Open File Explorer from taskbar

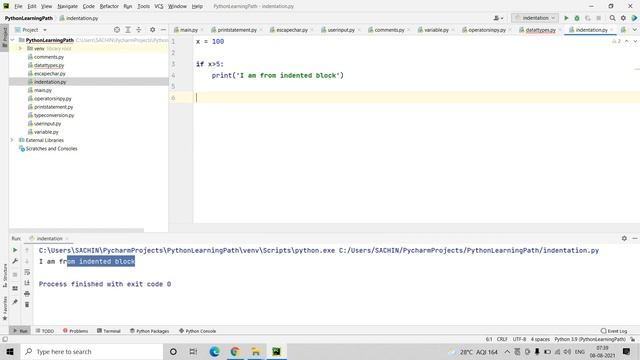point(256,351)
